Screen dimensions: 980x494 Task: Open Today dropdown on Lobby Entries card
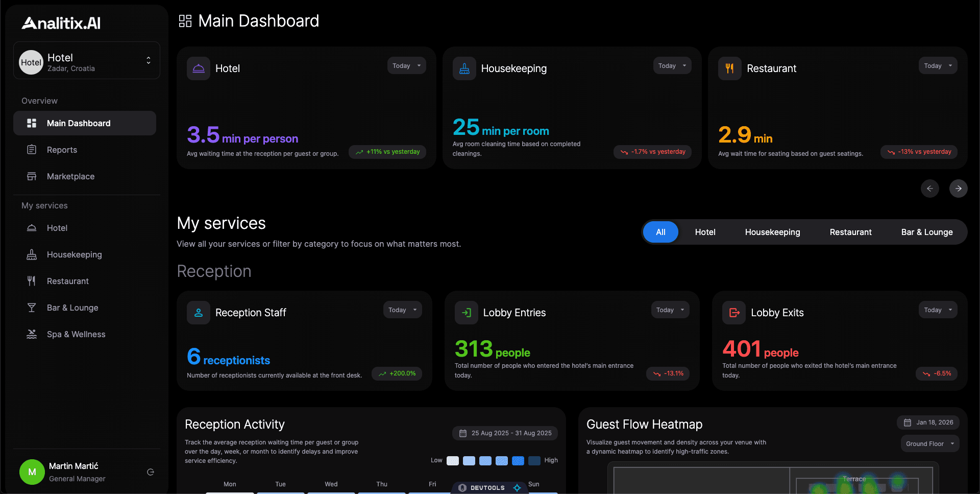(x=670, y=310)
